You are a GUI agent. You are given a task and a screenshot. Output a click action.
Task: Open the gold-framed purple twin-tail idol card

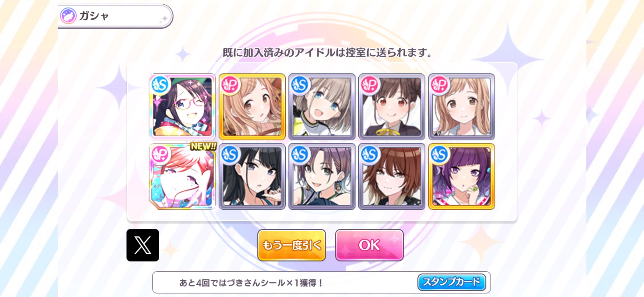pos(462,177)
